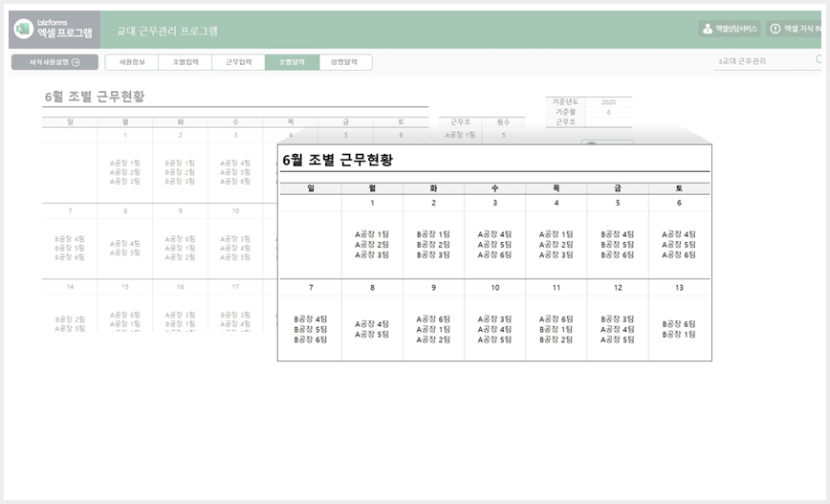The image size is (830, 504).
Task: Open the 엑셀 지식 IN button
Action: click(795, 29)
